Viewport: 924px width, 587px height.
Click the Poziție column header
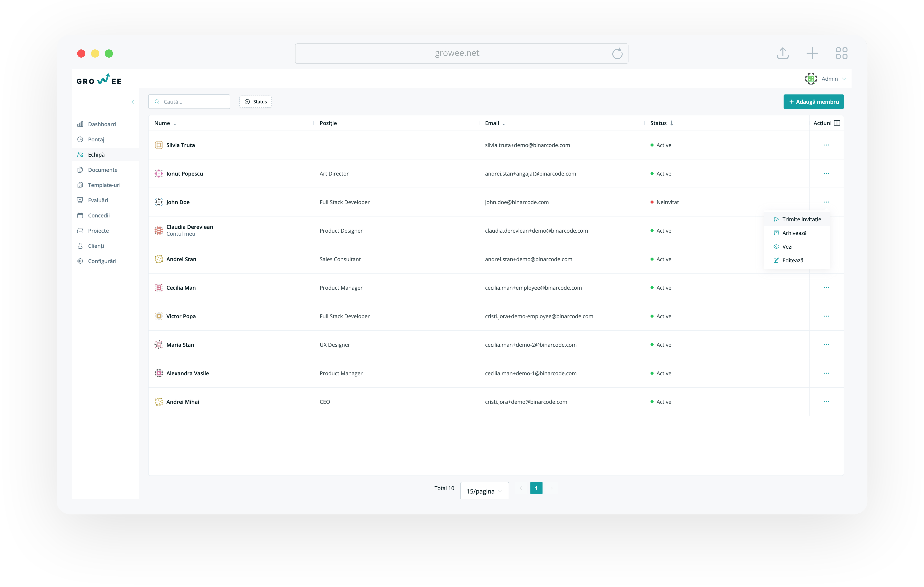click(328, 123)
